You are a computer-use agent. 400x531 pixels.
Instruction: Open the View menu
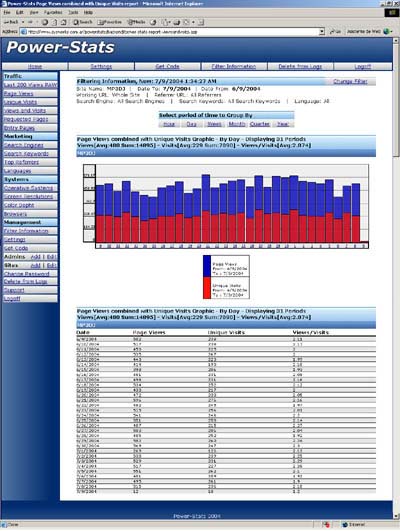coord(34,13)
